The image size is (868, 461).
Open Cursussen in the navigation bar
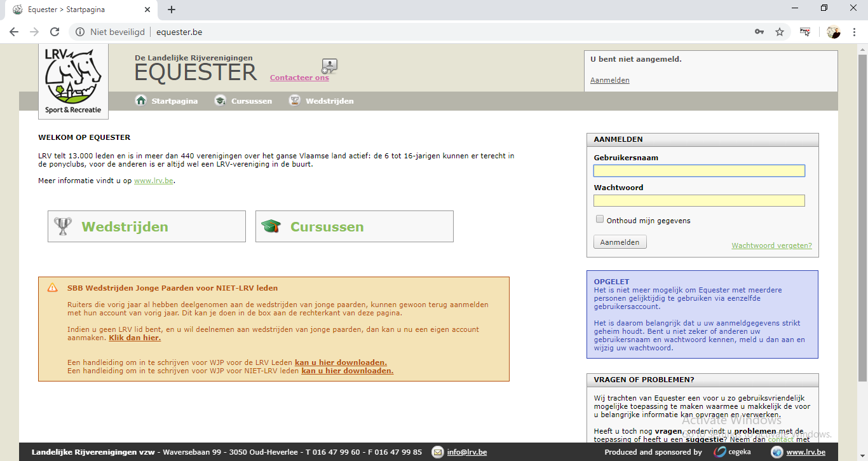pos(252,101)
